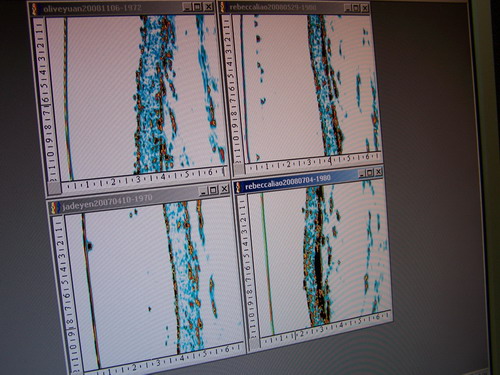Click the vertical ruler in jadeyen20070410-1970 window

pyautogui.click(x=68, y=293)
